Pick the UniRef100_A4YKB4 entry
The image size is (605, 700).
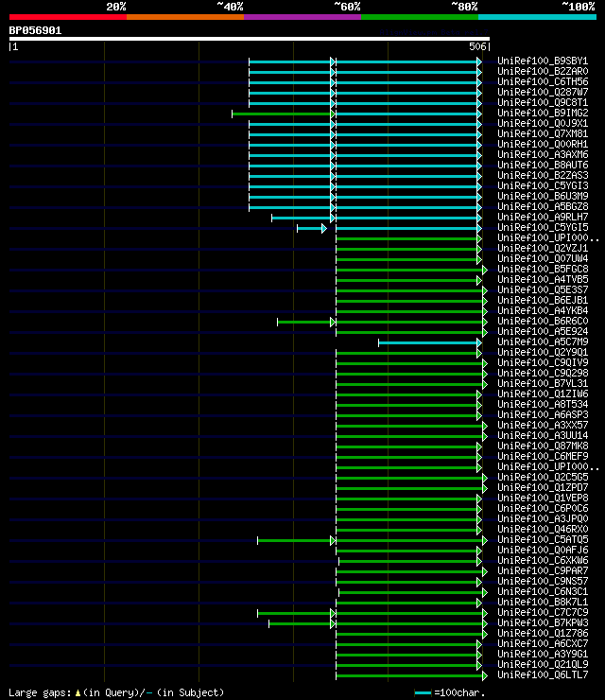(x=543, y=310)
